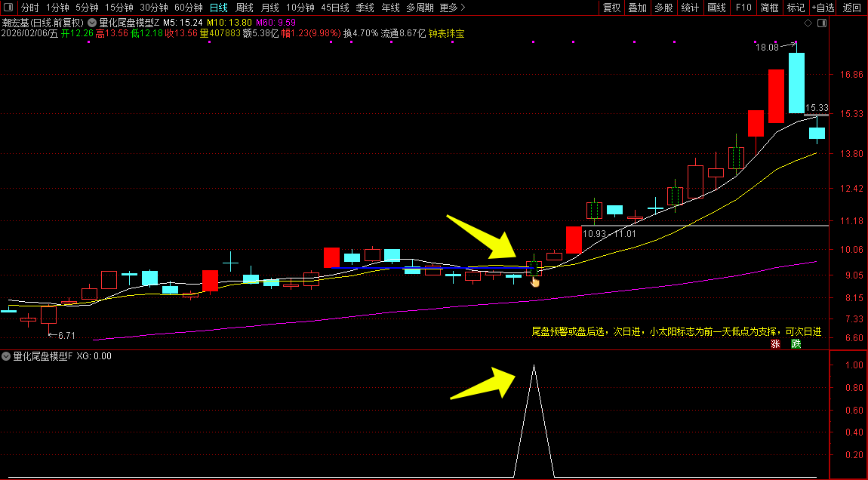Image resolution: width=868 pixels, height=480 pixels.
Task: Click the XG: 0.00 signal value
Action: [x=94, y=356]
